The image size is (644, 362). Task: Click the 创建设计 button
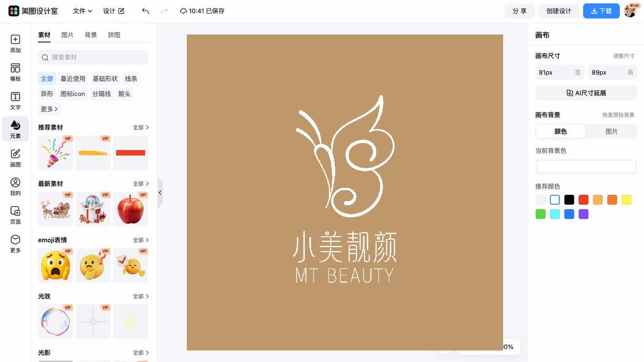point(559,11)
